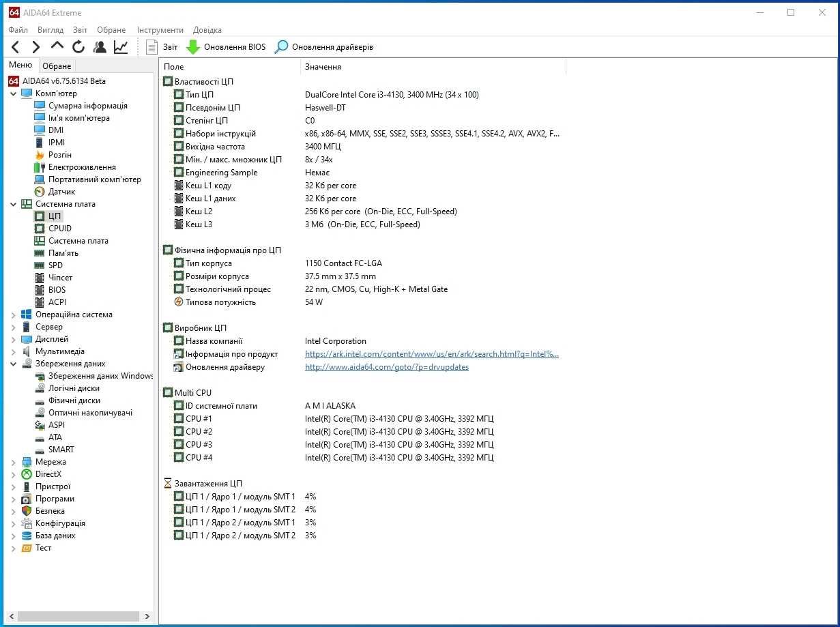Generate a report with the Звіт button
The width and height of the screenshot is (840, 627).
coord(161,47)
